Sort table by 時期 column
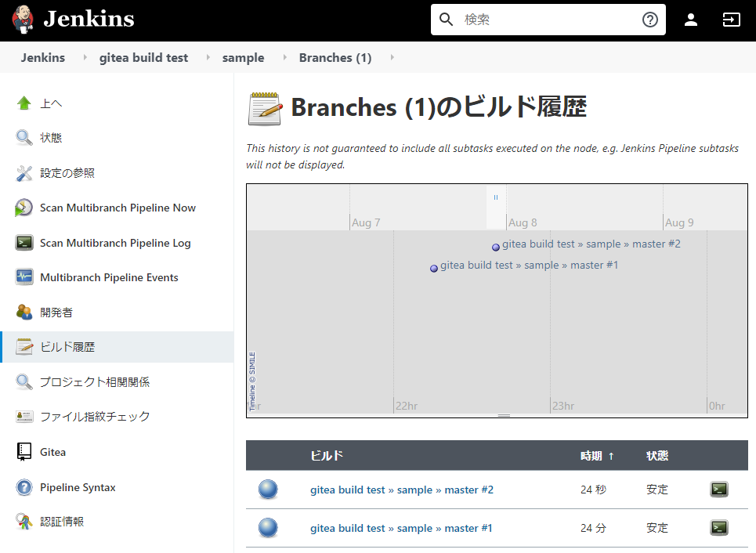This screenshot has width=756, height=553. 597,456
